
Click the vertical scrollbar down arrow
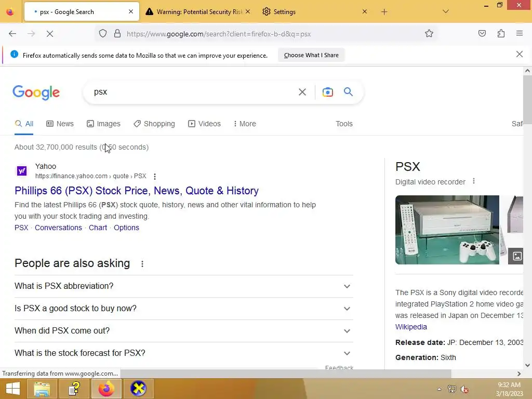527,365
